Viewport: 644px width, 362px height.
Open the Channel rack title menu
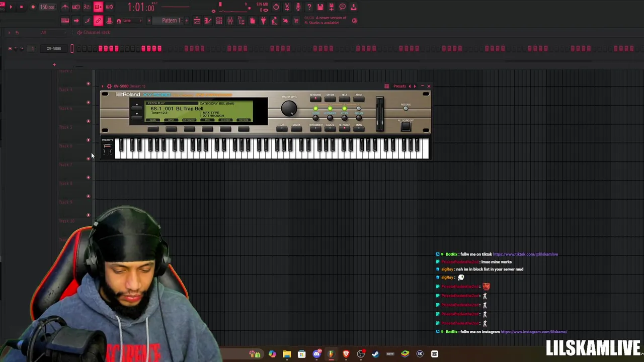coord(96,32)
